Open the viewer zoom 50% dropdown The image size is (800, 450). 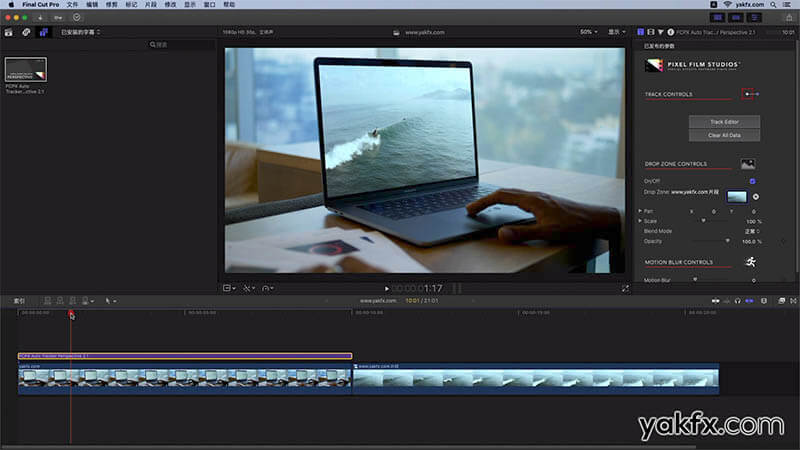pos(588,32)
